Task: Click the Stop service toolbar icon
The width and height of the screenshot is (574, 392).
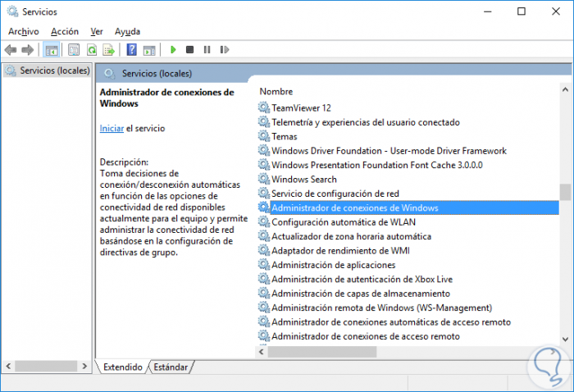Action: pyautogui.click(x=189, y=49)
